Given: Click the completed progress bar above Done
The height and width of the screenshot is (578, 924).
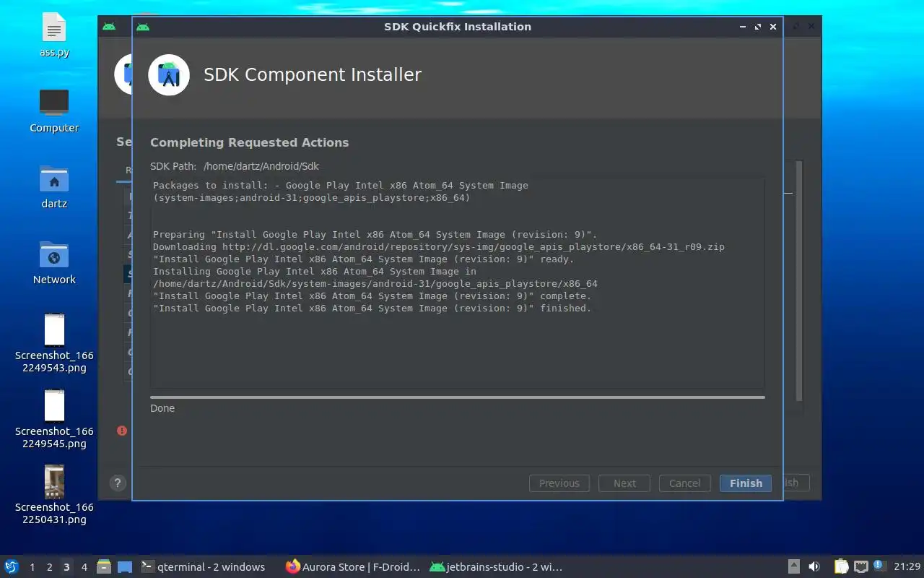Looking at the screenshot, I should click(x=458, y=397).
